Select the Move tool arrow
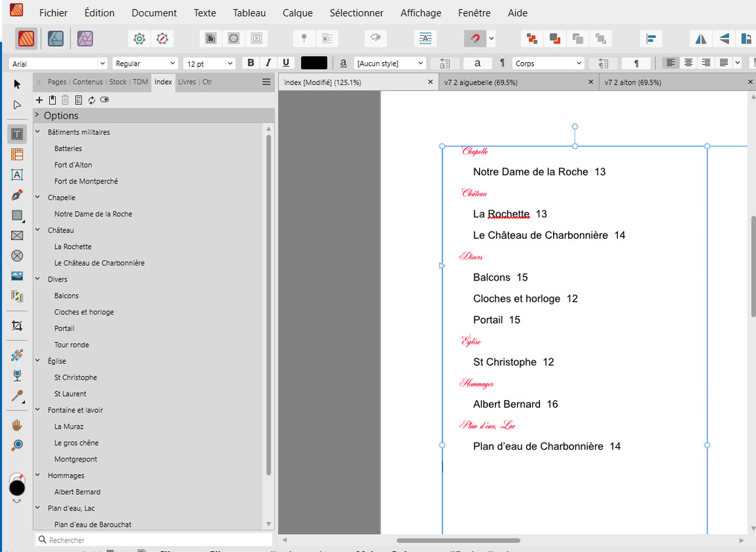The image size is (756, 552). pyautogui.click(x=17, y=84)
